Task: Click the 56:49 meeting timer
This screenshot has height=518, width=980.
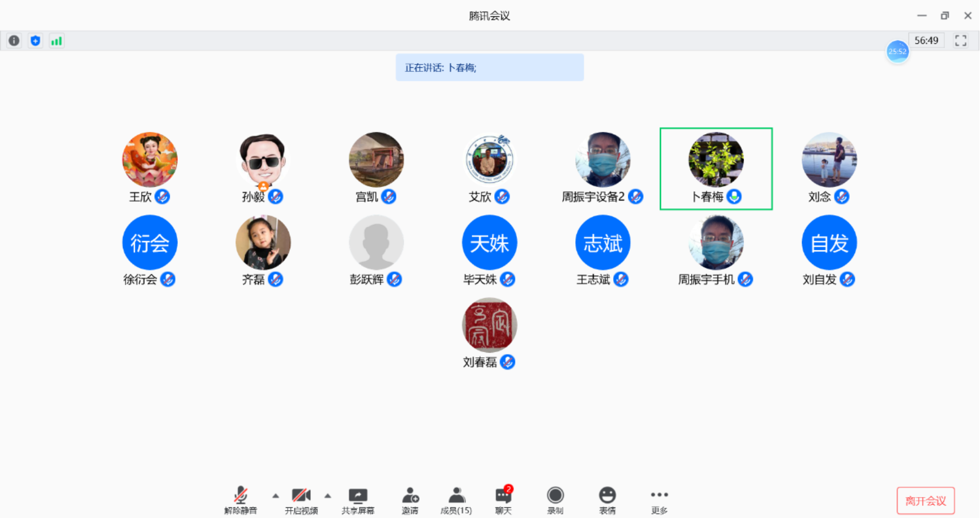Action: pos(926,41)
